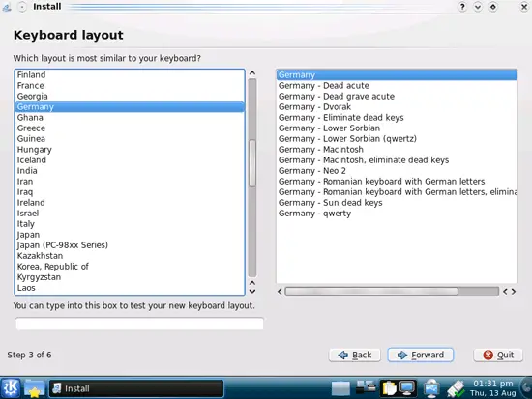Select Germany - Macintosh variant

[x=397, y=150]
